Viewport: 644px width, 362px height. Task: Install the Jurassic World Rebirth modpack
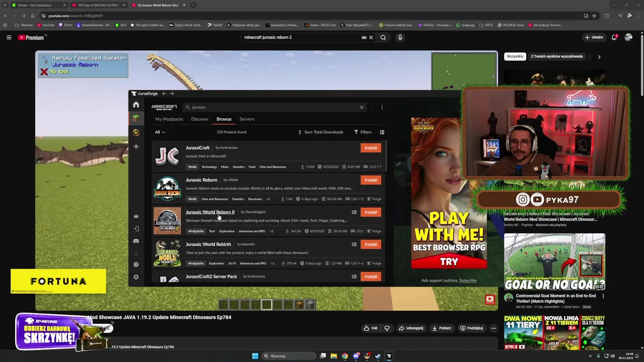(371, 244)
